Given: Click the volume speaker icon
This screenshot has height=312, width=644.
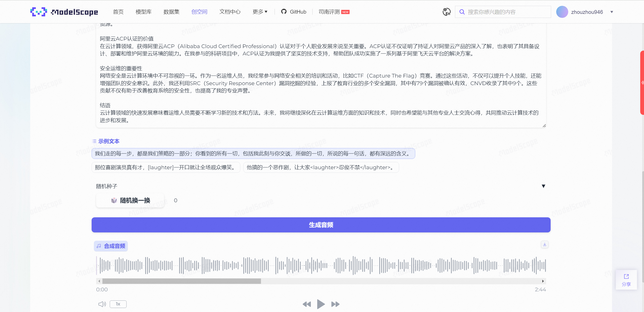Looking at the screenshot, I should 102,304.
